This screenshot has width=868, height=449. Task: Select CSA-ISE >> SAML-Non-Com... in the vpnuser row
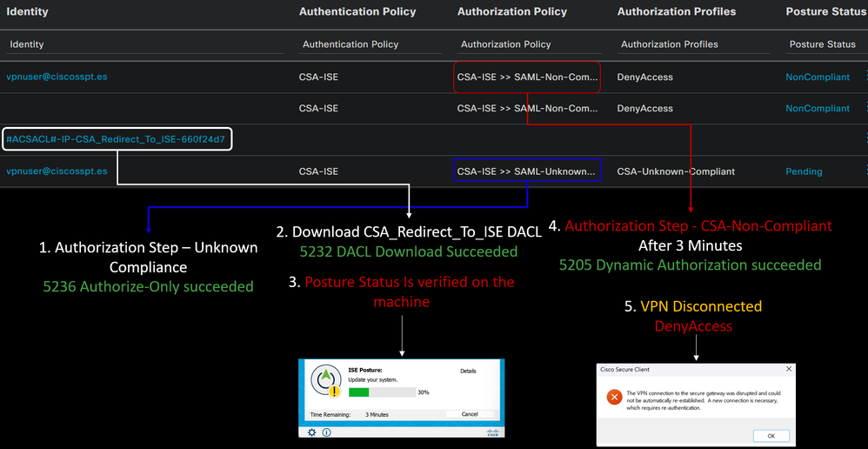click(x=528, y=77)
